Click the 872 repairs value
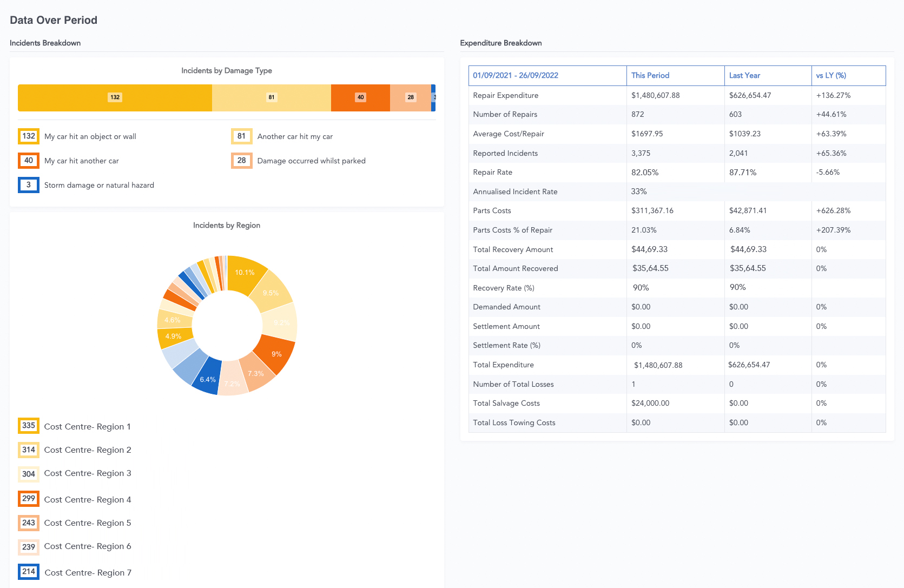 tap(638, 114)
